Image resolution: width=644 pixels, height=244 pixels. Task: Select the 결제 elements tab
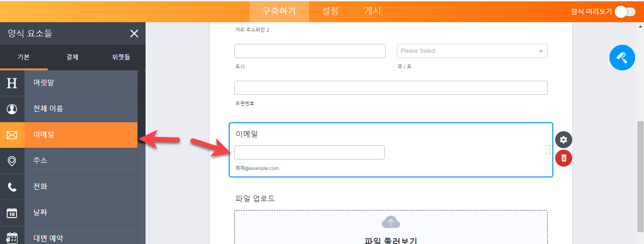click(72, 57)
